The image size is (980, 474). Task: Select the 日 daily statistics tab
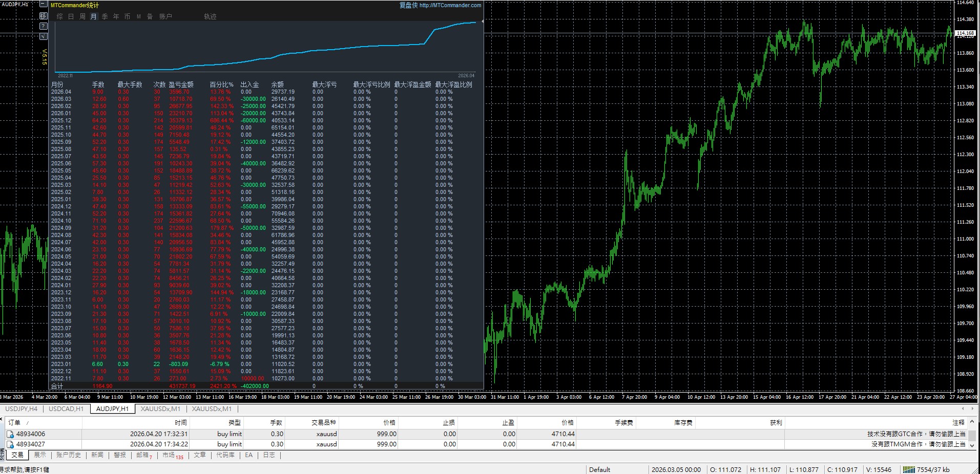point(71,16)
